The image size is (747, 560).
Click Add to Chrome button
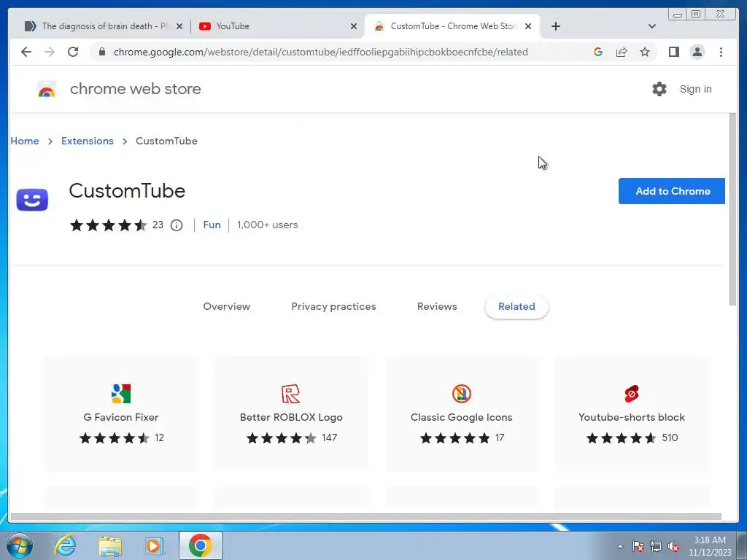pos(672,191)
